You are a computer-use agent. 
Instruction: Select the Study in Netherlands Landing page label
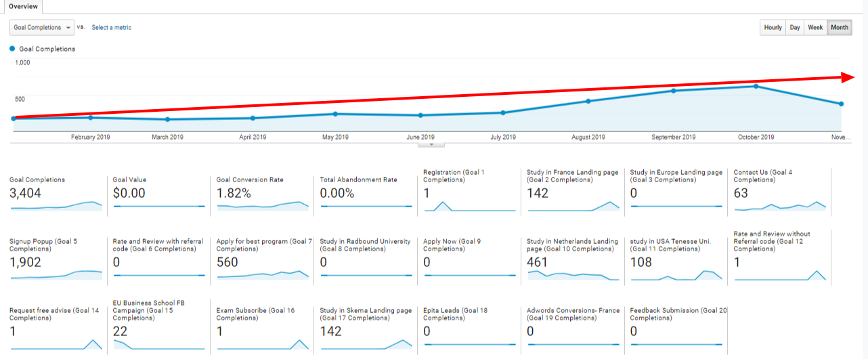coord(573,245)
